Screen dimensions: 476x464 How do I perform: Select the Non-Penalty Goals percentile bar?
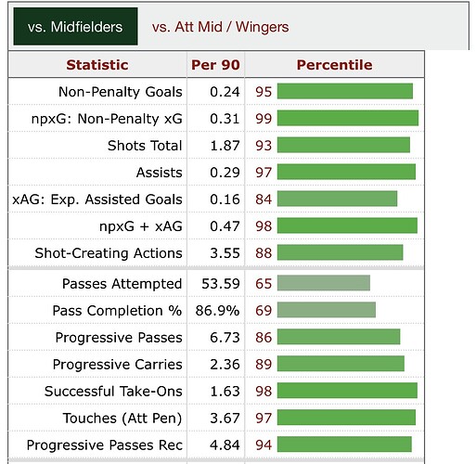345,91
